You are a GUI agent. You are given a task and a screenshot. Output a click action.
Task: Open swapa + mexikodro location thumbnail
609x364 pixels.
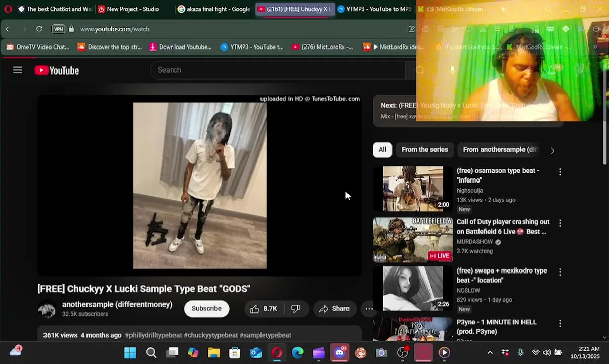click(x=413, y=289)
